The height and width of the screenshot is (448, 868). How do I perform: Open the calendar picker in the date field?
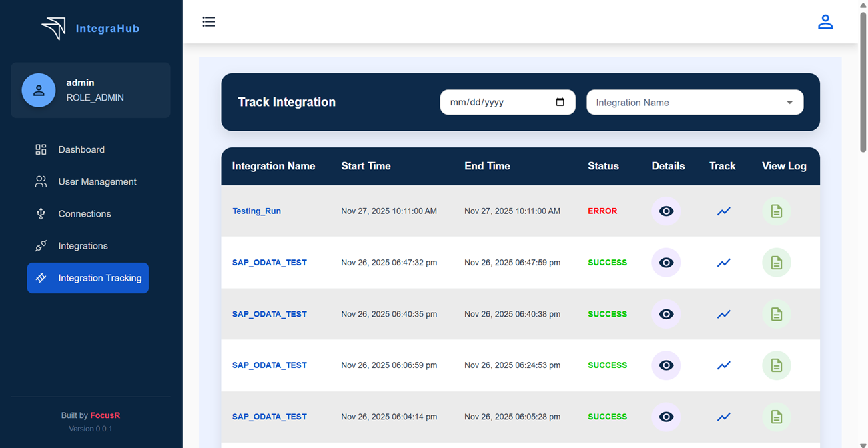tap(560, 101)
